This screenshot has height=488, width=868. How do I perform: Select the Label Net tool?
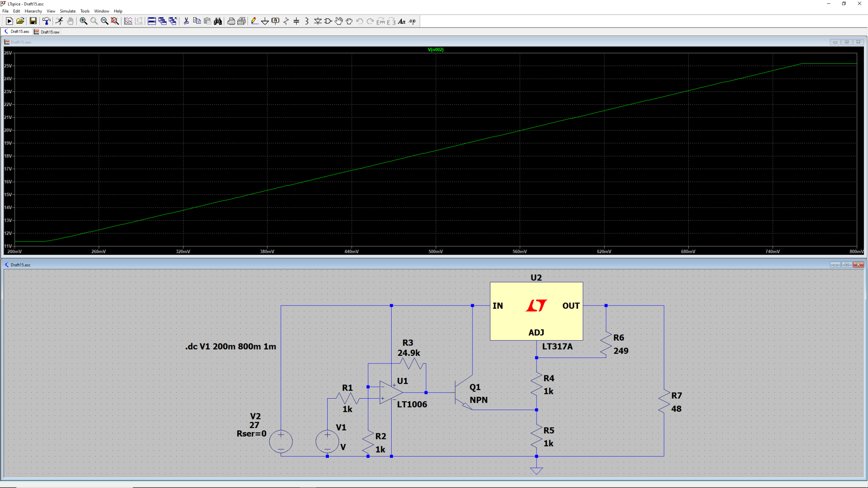pos(275,21)
